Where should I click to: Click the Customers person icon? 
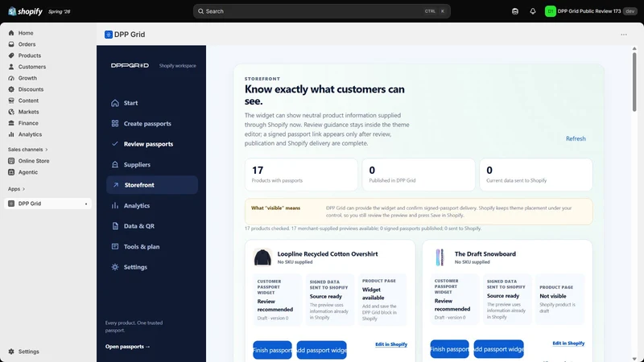(11, 67)
